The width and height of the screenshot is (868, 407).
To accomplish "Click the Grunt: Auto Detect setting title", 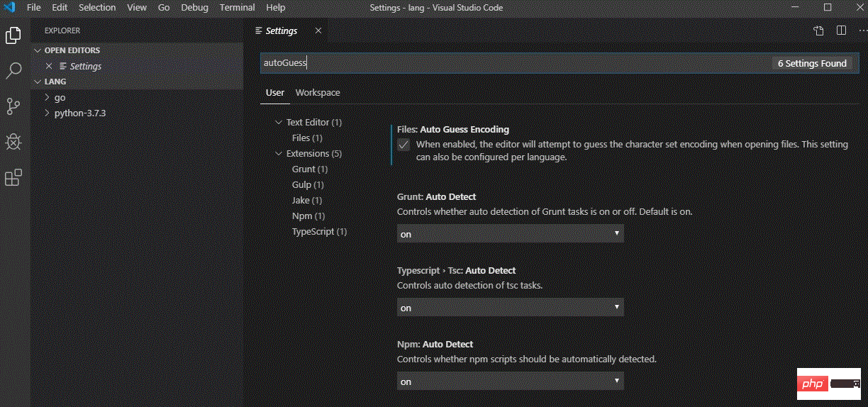I will (437, 196).
